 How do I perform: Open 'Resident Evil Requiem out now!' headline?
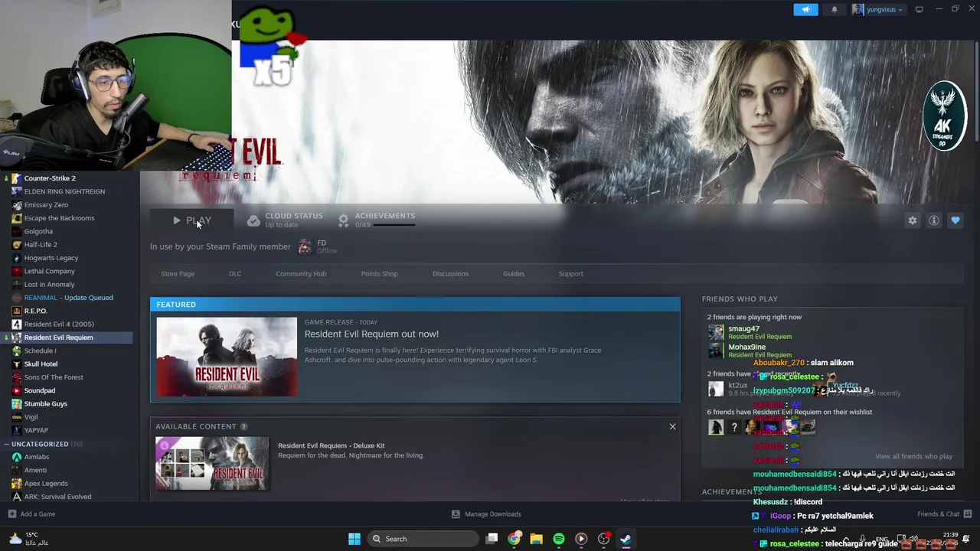[x=371, y=334]
